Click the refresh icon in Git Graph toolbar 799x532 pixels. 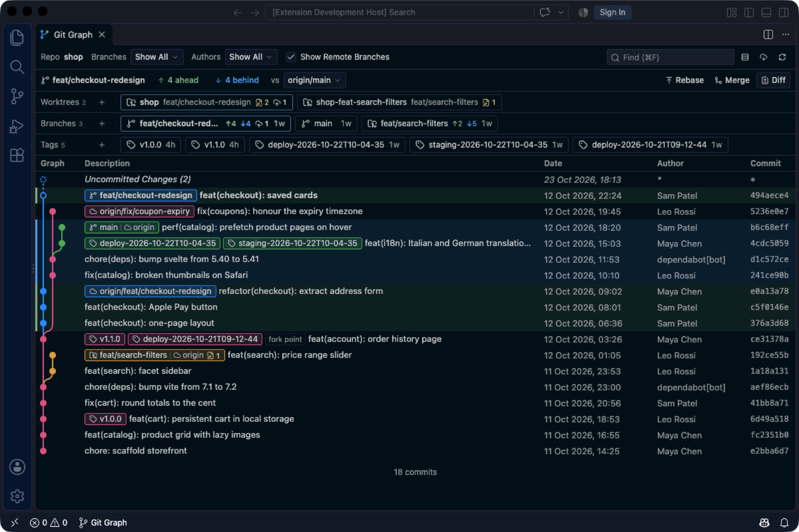(782, 57)
